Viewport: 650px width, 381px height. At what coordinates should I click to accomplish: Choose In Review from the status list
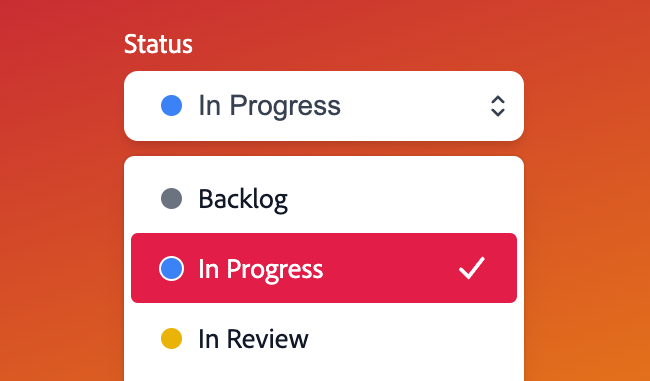[x=324, y=338]
